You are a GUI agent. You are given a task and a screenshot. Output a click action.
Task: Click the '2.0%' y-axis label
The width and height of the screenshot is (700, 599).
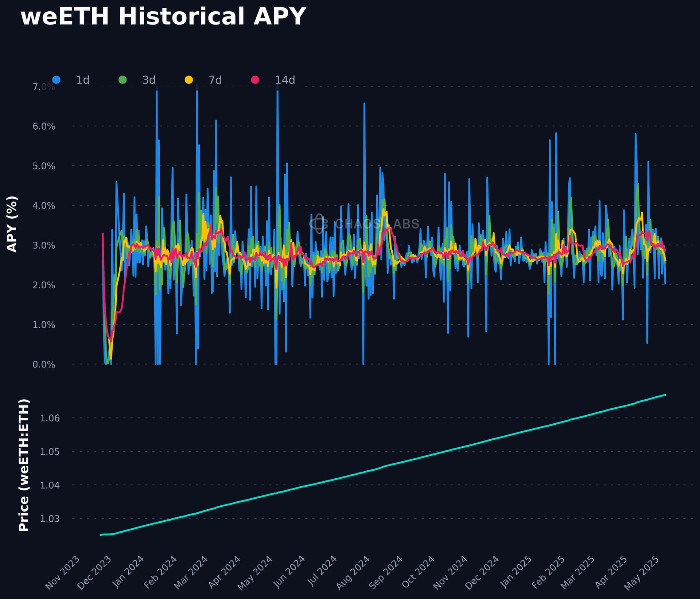[44, 285]
